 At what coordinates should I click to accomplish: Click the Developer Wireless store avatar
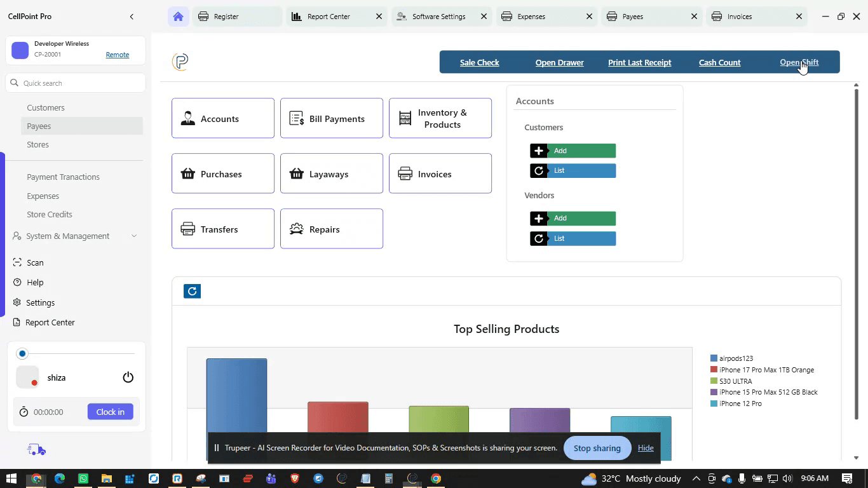[20, 50]
